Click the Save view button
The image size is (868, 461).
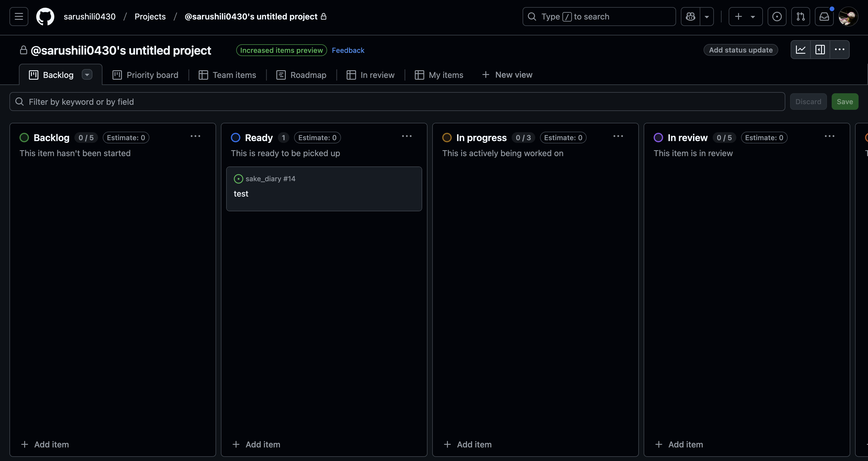coord(845,102)
